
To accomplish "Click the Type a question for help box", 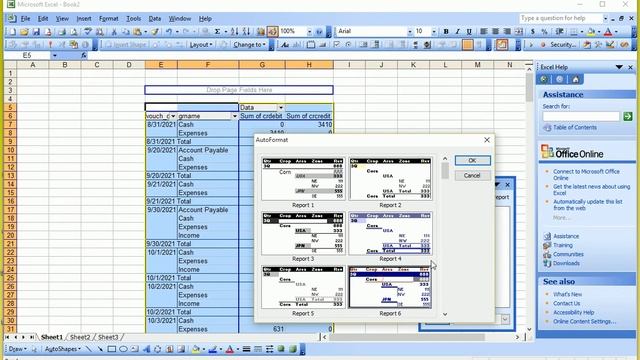I will (560, 18).
